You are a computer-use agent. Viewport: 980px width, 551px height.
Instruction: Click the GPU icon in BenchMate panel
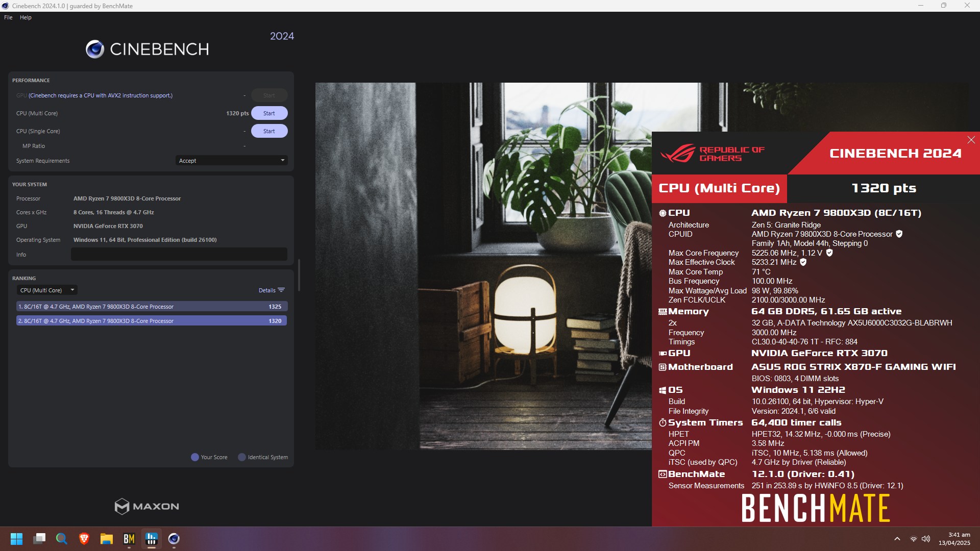pos(663,353)
